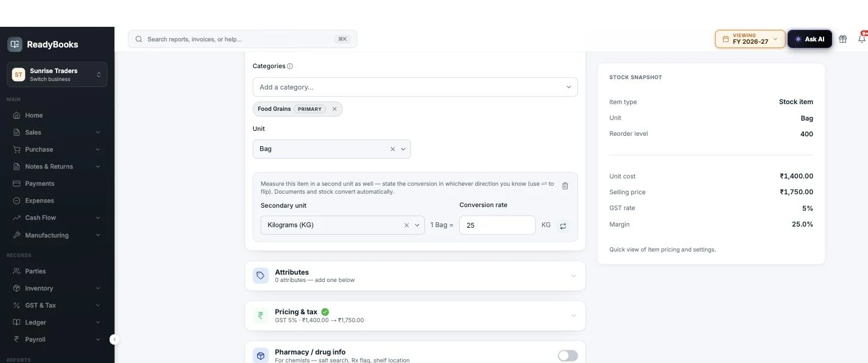Open the Unit Bag dropdown arrow

pos(403,149)
